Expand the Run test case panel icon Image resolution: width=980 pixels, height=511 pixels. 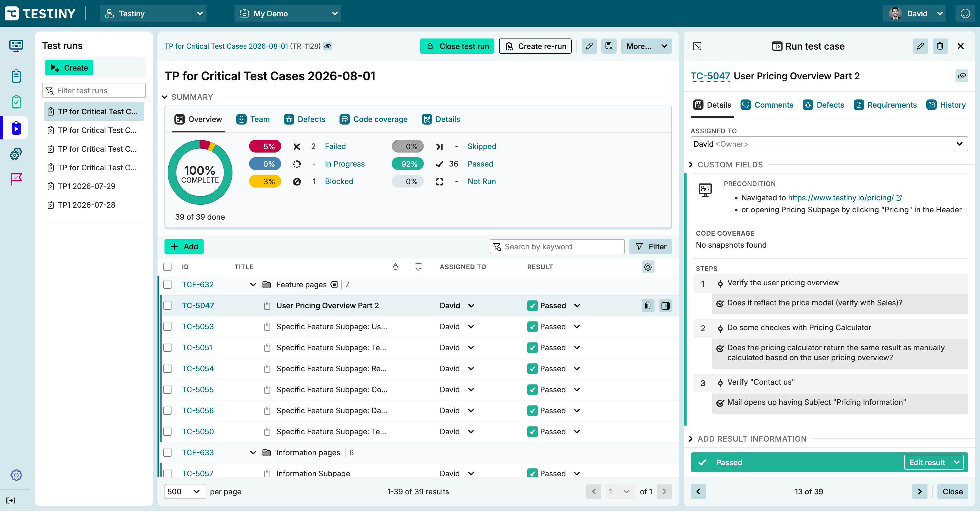coord(697,46)
